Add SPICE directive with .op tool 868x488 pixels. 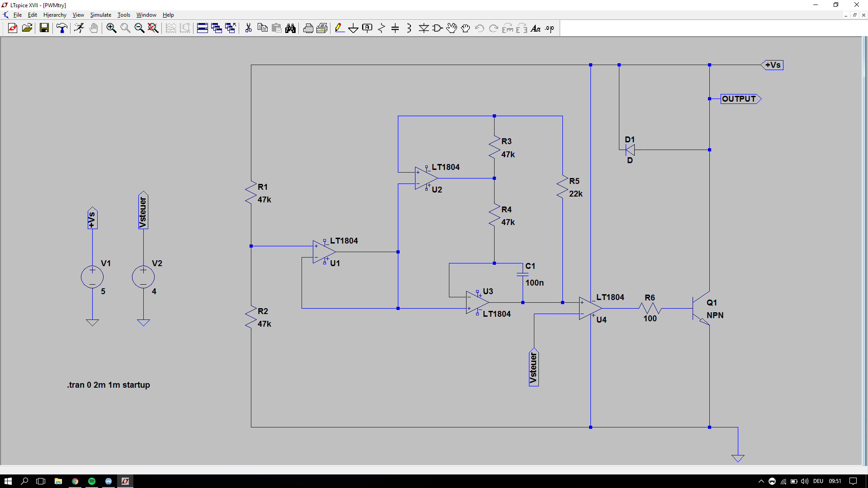point(550,28)
